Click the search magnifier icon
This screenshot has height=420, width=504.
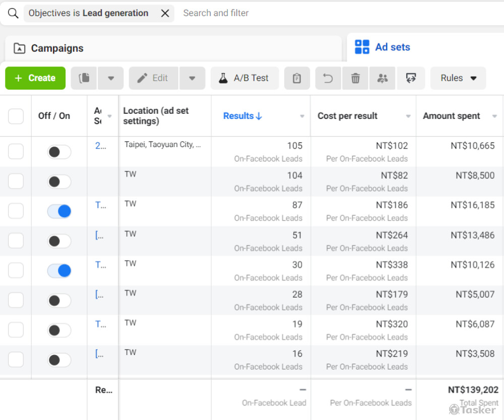[x=13, y=14]
